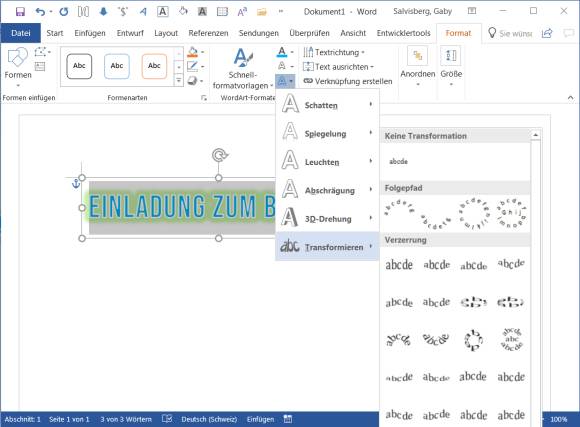Select the orange-outlined Abc shape style

click(154, 66)
